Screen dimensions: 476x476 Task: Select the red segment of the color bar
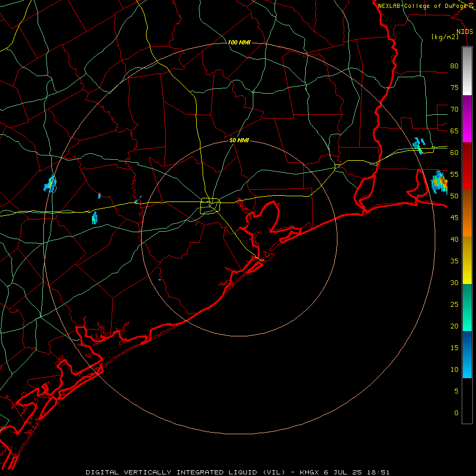point(467,166)
